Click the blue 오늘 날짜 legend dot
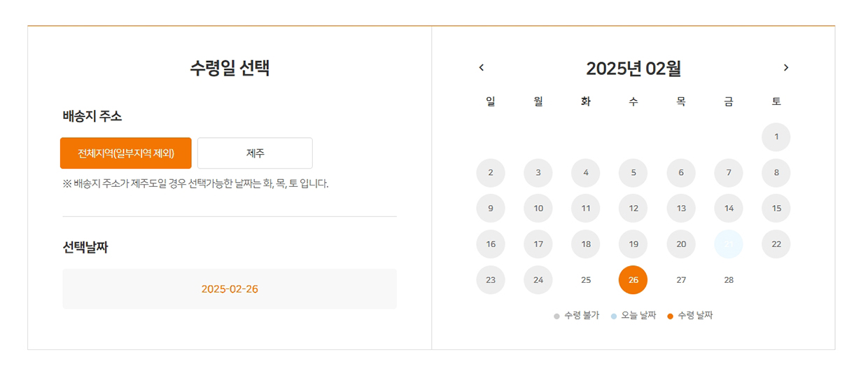The image size is (868, 378). tap(614, 316)
